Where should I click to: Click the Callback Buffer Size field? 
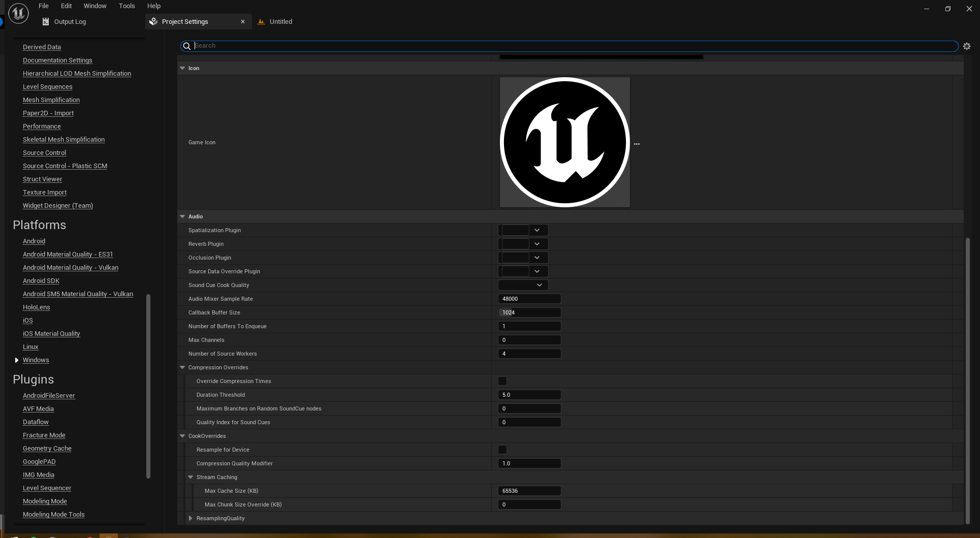pyautogui.click(x=529, y=312)
